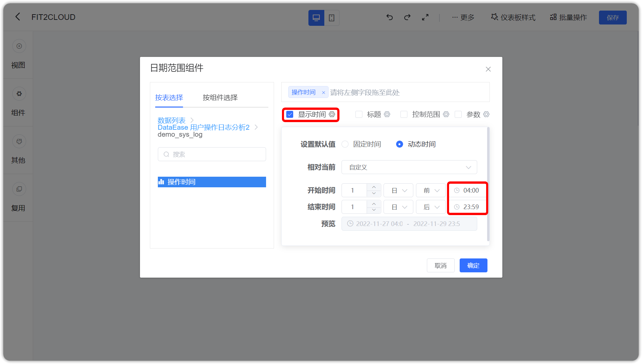Toggle 显示时间 checkbox
This screenshot has height=364, width=642.
[290, 114]
